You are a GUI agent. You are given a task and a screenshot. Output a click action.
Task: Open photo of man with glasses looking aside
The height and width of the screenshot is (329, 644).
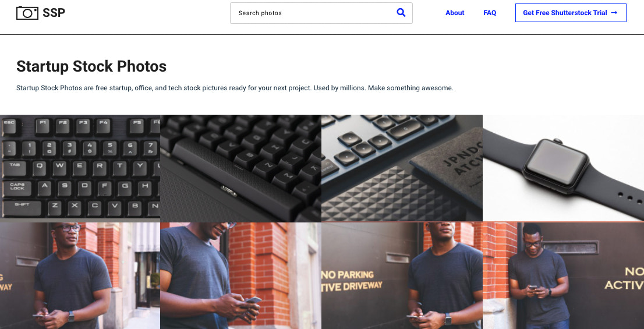[x=80, y=275]
